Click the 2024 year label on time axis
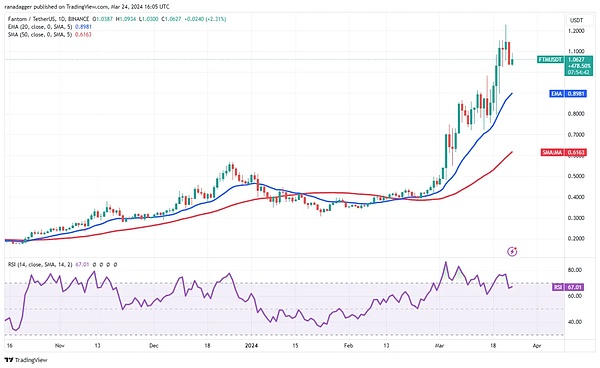The image size is (600, 368). [x=251, y=346]
